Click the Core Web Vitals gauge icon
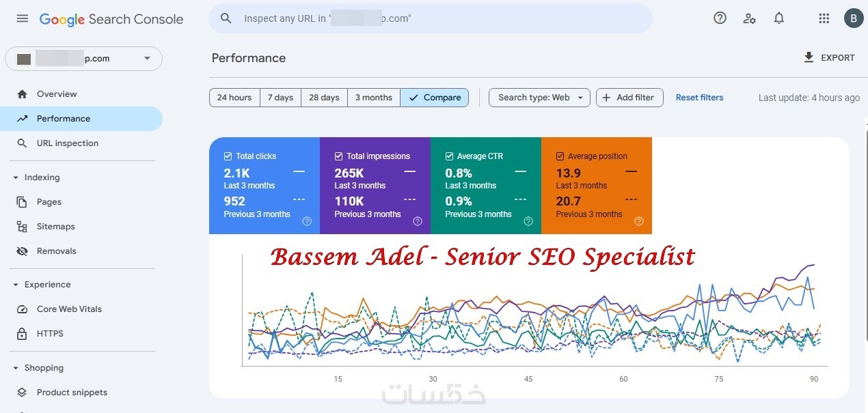The width and height of the screenshot is (868, 413). tap(23, 309)
